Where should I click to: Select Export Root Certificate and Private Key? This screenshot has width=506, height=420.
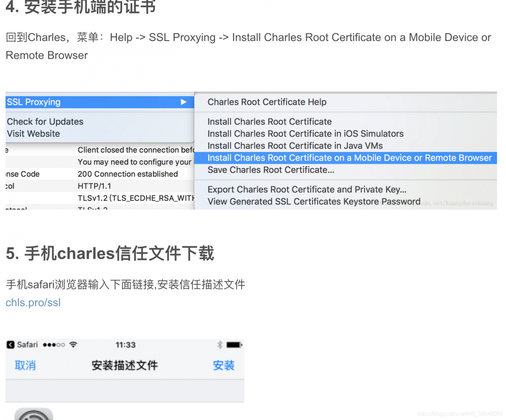pyautogui.click(x=307, y=190)
